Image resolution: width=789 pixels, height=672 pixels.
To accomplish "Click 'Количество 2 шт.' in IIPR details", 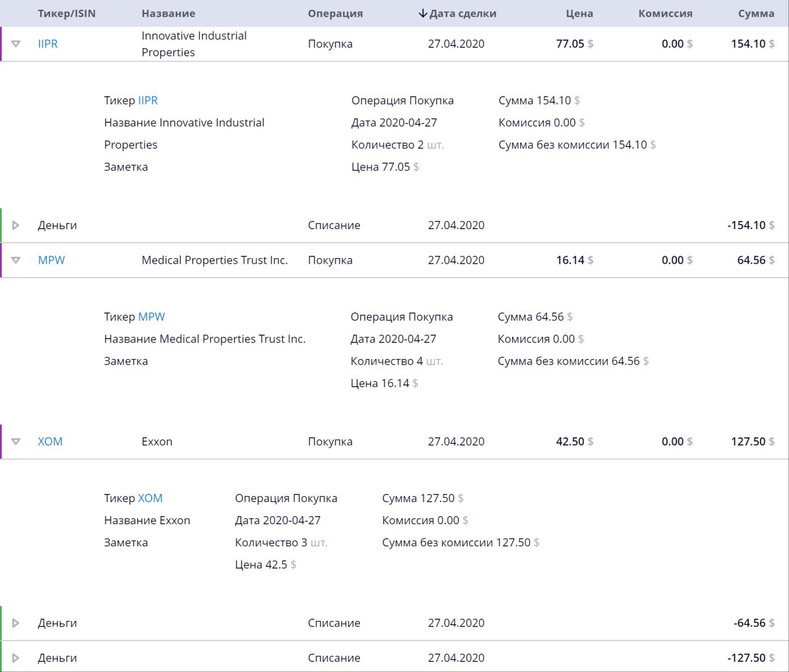I will tap(398, 145).
